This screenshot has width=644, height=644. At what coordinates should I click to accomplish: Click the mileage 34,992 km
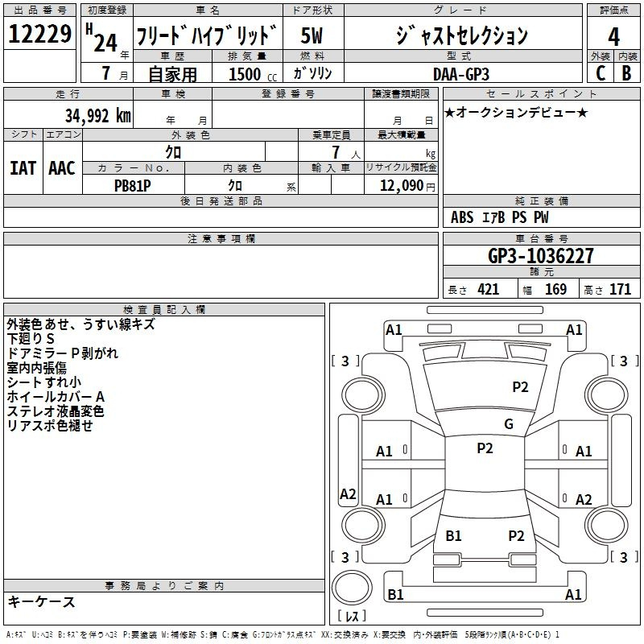[x=97, y=116]
